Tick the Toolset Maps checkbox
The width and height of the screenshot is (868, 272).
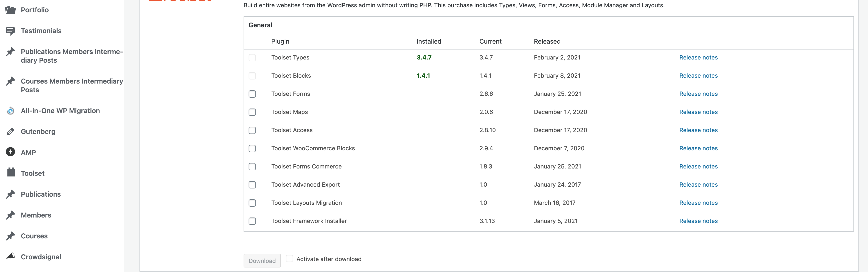(252, 112)
